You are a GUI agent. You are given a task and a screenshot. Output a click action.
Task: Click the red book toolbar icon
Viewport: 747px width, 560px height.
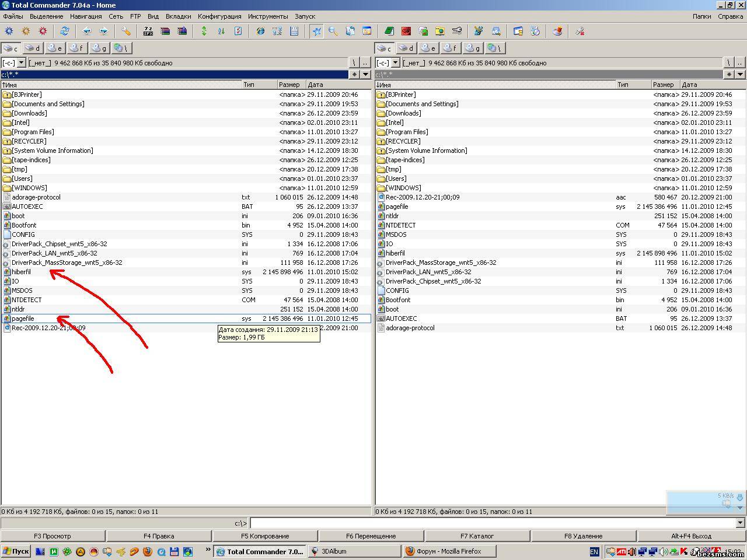click(x=406, y=31)
